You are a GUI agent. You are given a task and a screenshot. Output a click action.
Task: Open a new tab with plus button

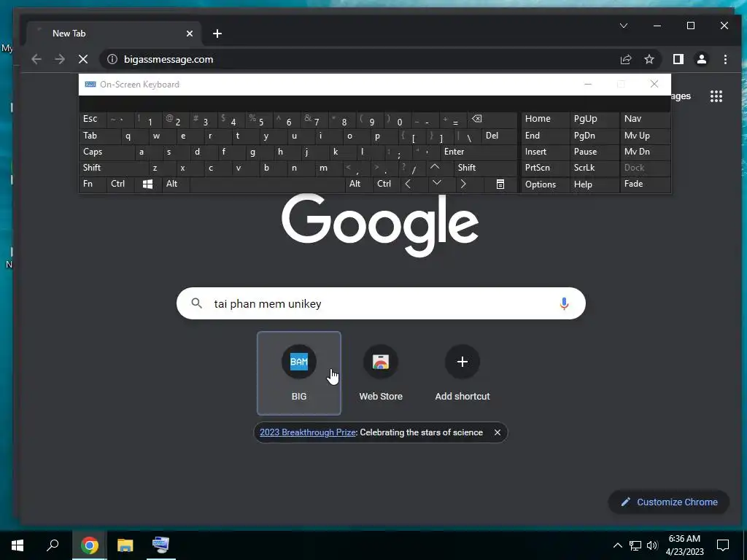pos(217,34)
